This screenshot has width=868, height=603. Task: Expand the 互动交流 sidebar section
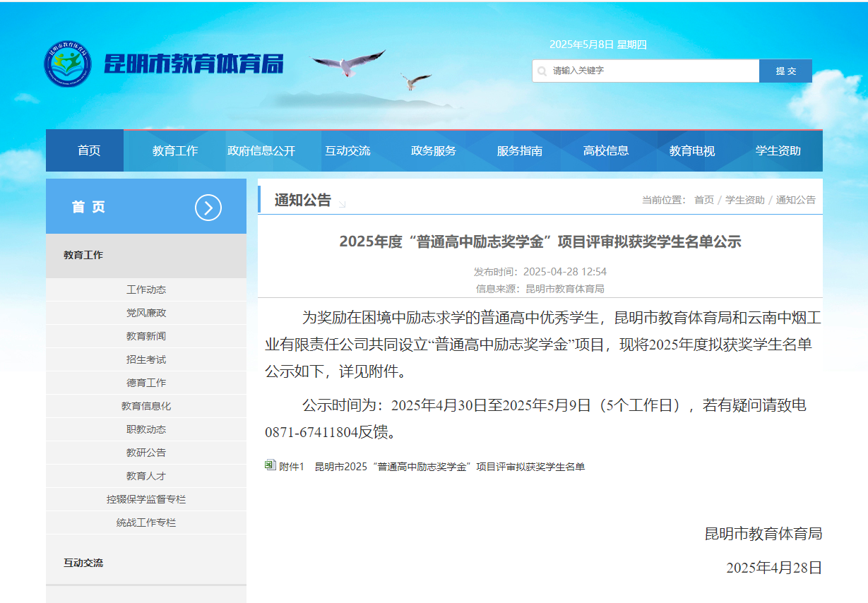[x=83, y=563]
